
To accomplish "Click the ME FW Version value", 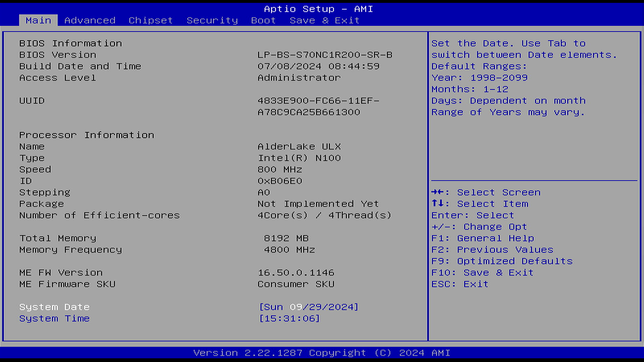I will 296,273.
